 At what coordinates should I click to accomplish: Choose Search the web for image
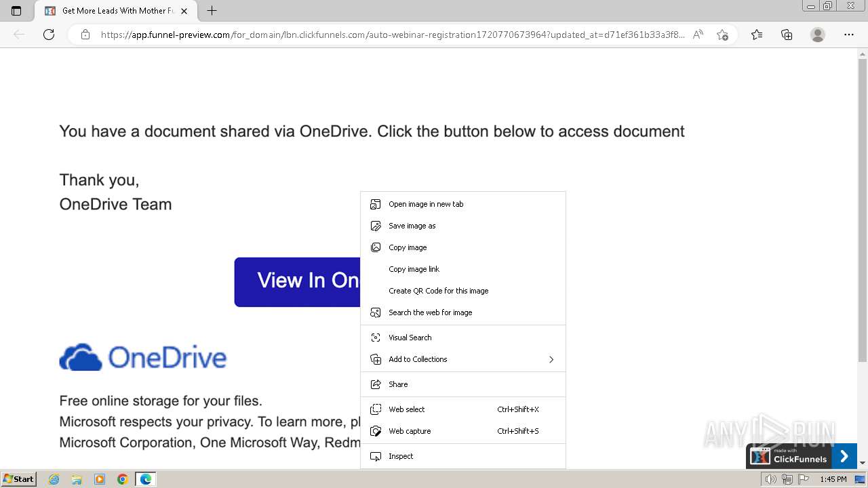click(463, 312)
